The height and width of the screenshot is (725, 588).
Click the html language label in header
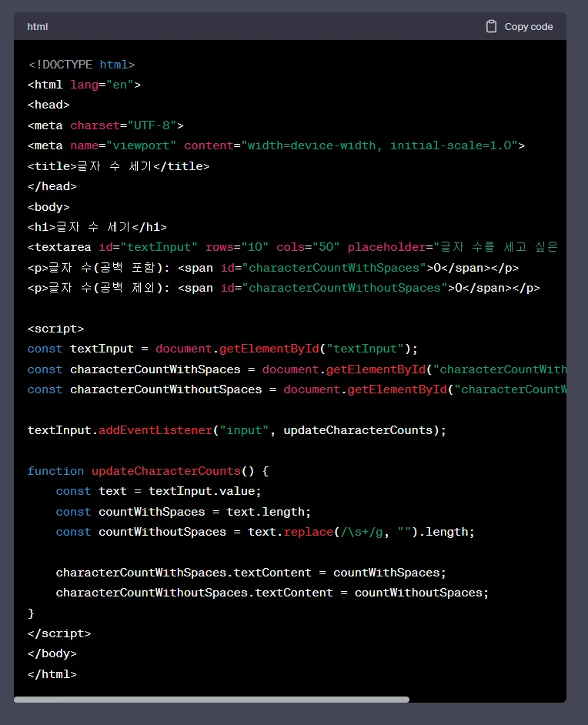pyautogui.click(x=38, y=27)
